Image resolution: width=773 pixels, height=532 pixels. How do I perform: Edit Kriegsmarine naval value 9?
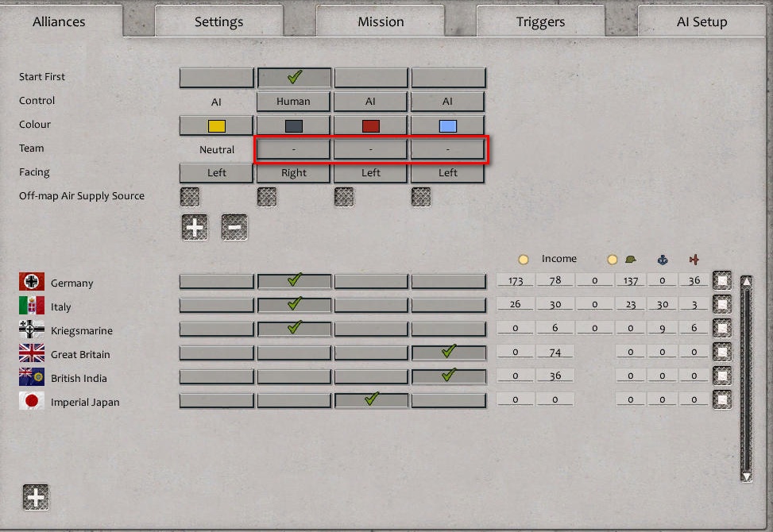pos(662,328)
